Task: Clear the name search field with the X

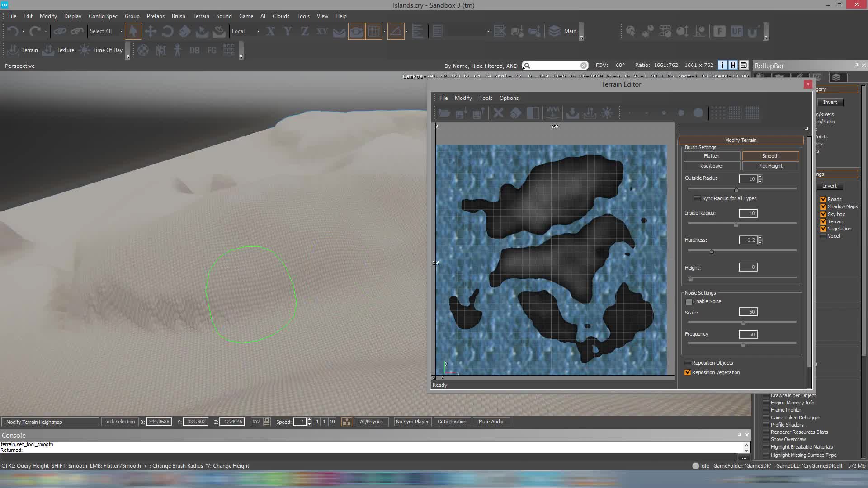Action: pyautogui.click(x=583, y=65)
